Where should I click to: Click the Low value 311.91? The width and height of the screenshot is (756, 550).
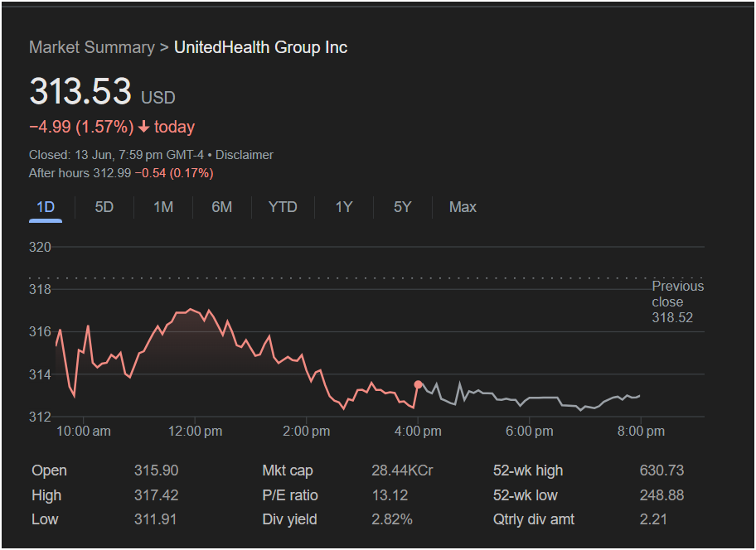[155, 519]
